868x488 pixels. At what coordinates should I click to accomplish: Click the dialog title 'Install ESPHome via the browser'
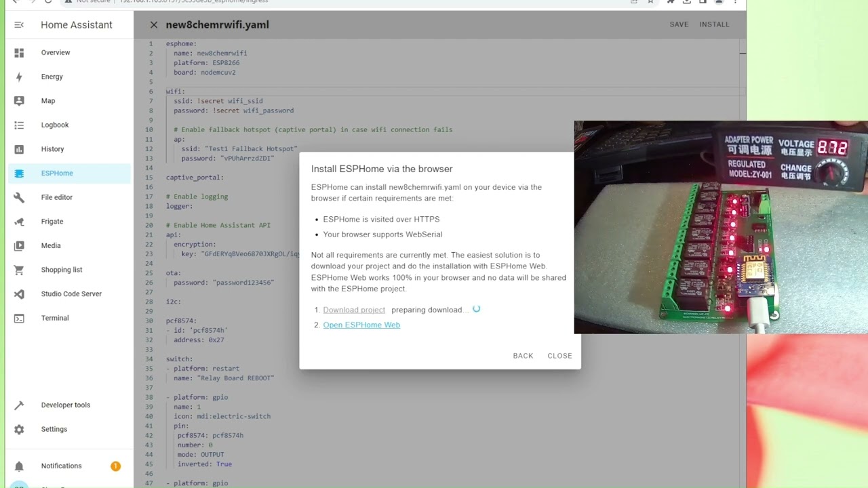pos(382,169)
